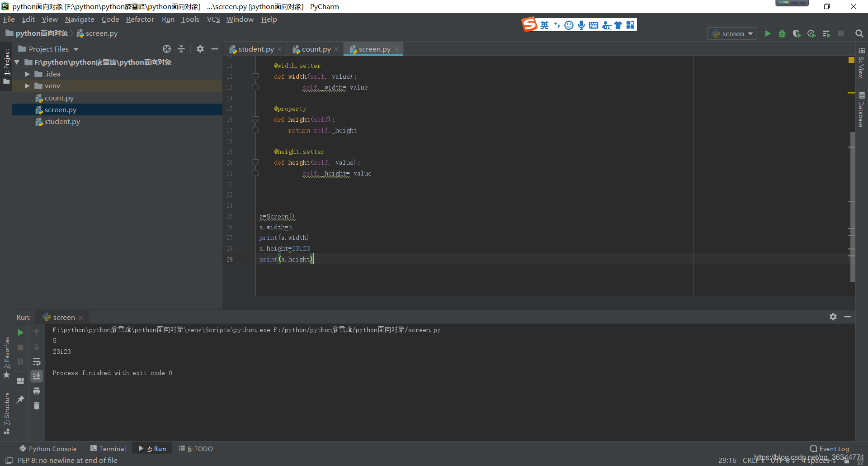This screenshot has height=466, width=868.
Task: Click the Sogou voice input microphone
Action: (581, 25)
